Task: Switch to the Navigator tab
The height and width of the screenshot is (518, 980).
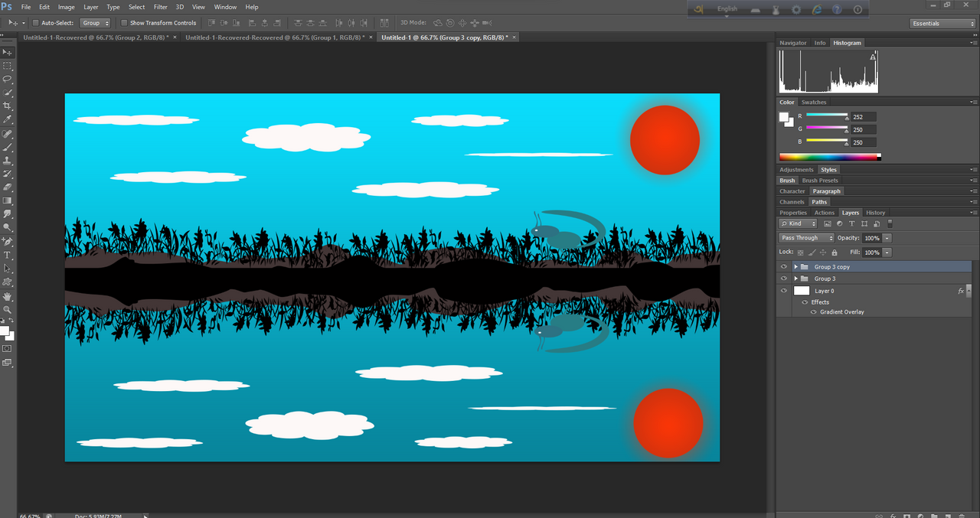Action: [793, 43]
